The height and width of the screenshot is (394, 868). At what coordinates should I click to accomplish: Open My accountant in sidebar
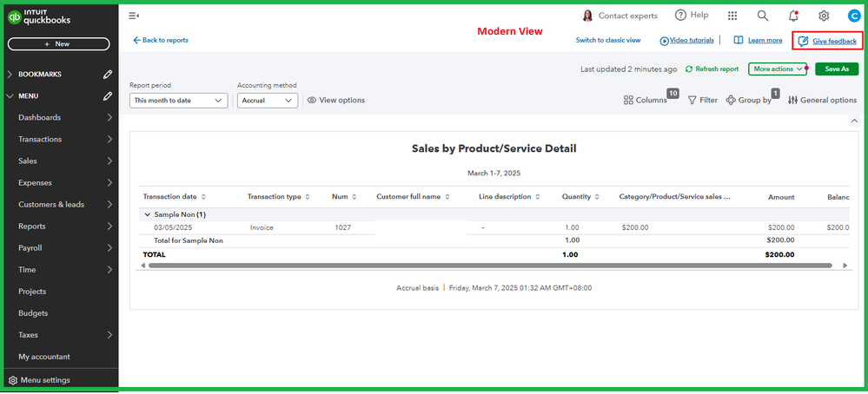44,357
